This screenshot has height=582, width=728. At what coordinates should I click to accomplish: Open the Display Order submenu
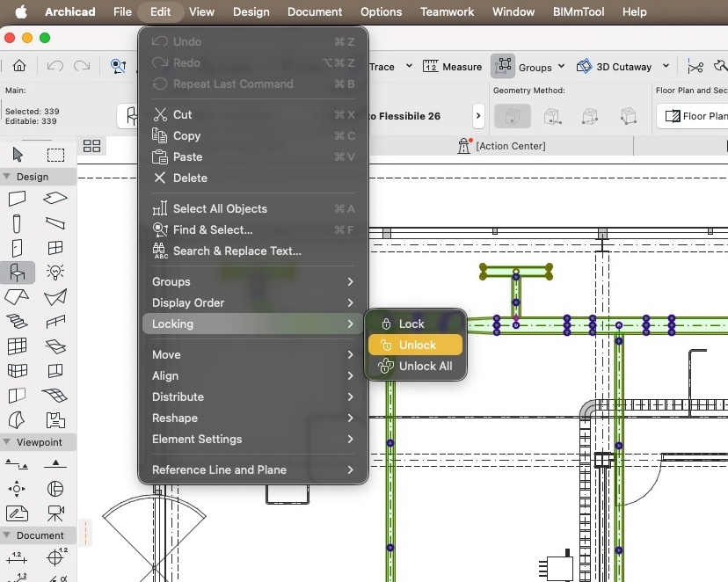pos(253,302)
